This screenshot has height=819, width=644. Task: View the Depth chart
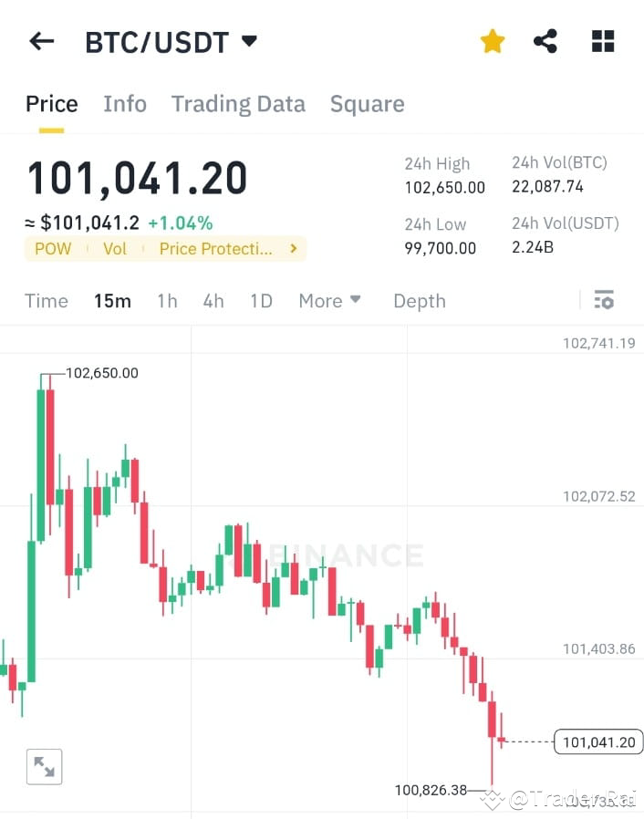click(x=419, y=300)
